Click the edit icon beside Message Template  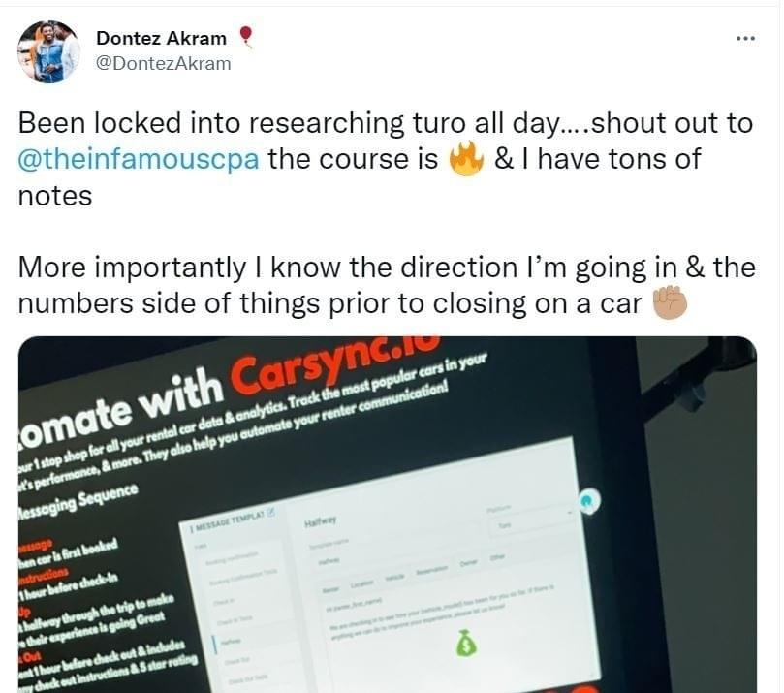click(271, 512)
